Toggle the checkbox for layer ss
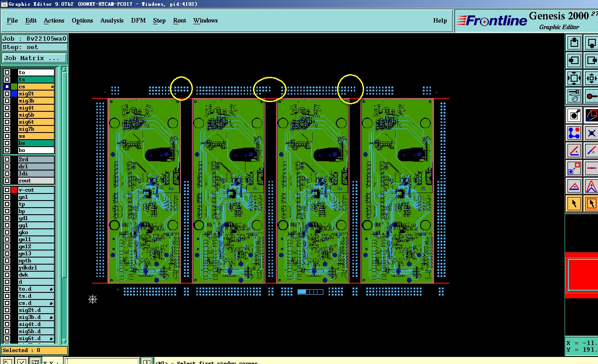 [x=7, y=136]
